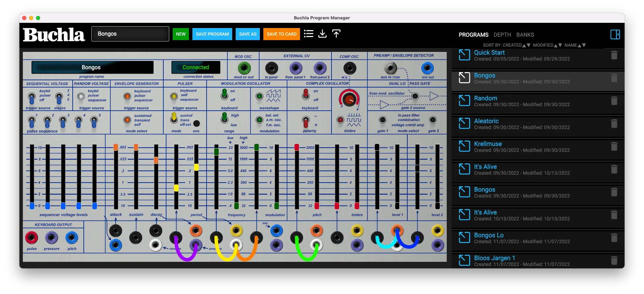The image size is (644, 294).
Task: Delete the Bongos Lo program with its trash icon
Action: point(614,238)
